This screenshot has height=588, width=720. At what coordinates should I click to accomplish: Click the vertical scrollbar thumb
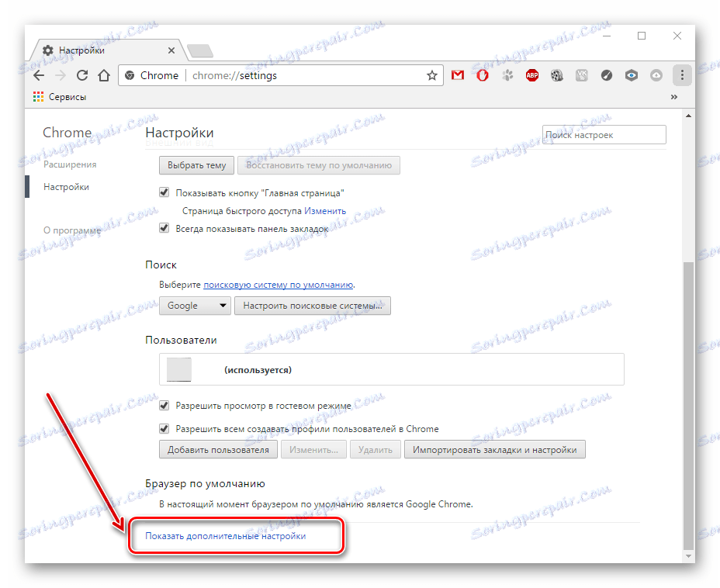pos(688,405)
